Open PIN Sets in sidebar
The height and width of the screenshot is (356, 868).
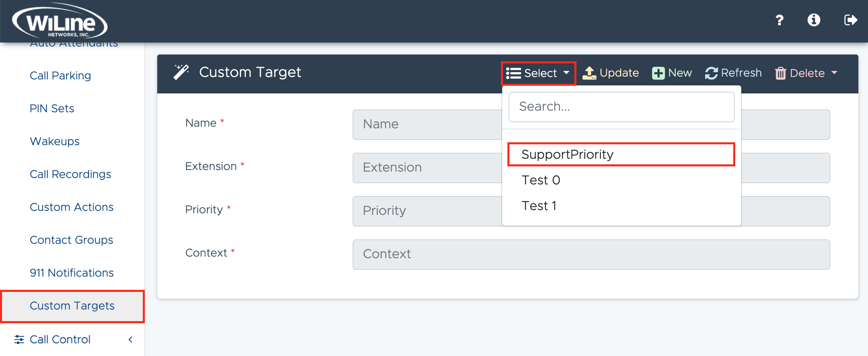click(52, 108)
